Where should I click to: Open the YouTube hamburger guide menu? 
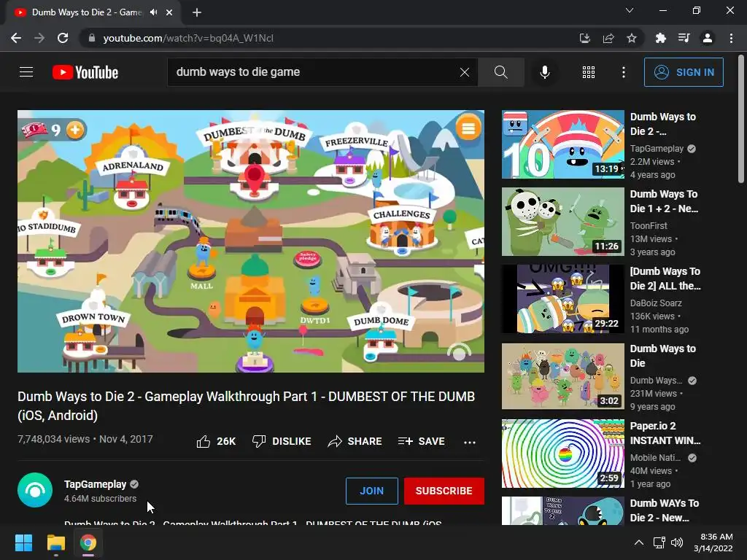coord(26,72)
